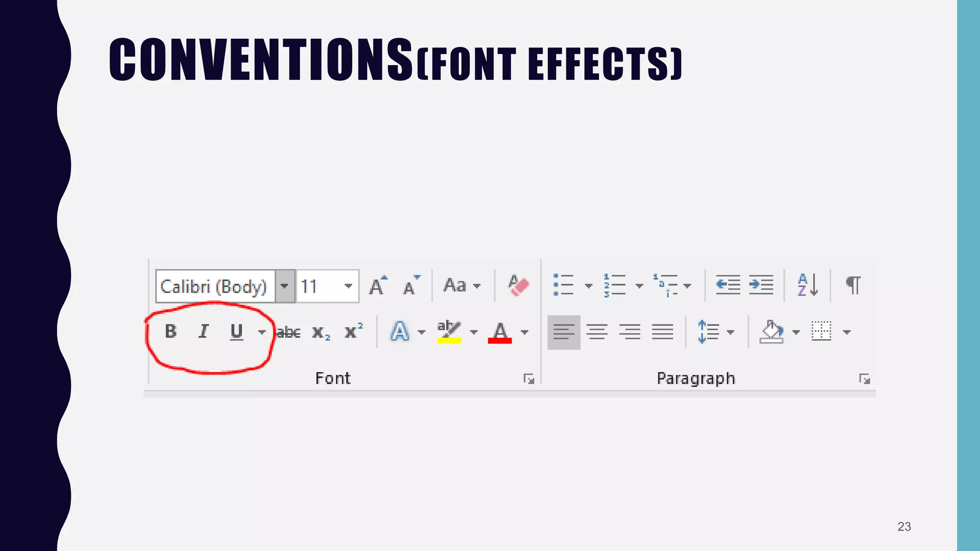Apply yellow text highlight color
The height and width of the screenshot is (551, 980).
449,331
